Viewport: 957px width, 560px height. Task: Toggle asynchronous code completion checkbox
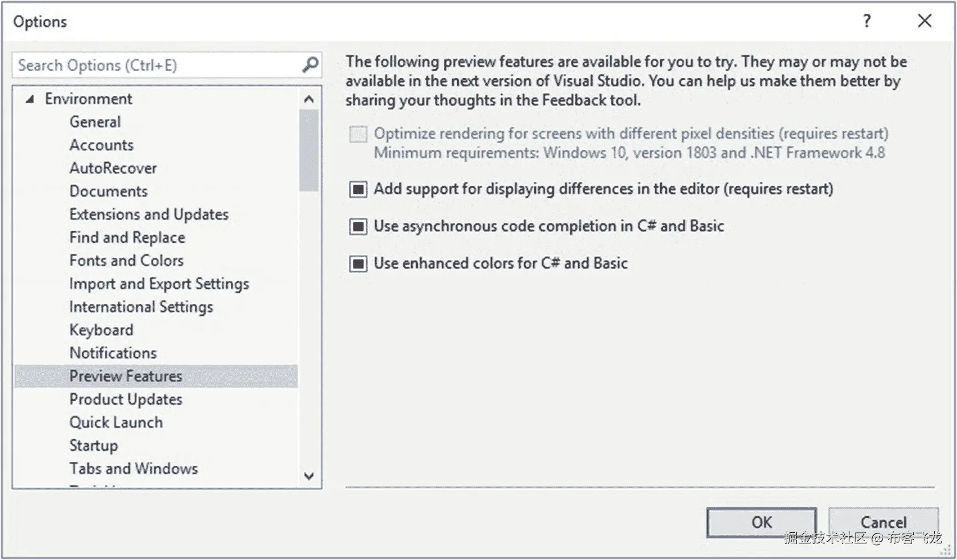[358, 227]
